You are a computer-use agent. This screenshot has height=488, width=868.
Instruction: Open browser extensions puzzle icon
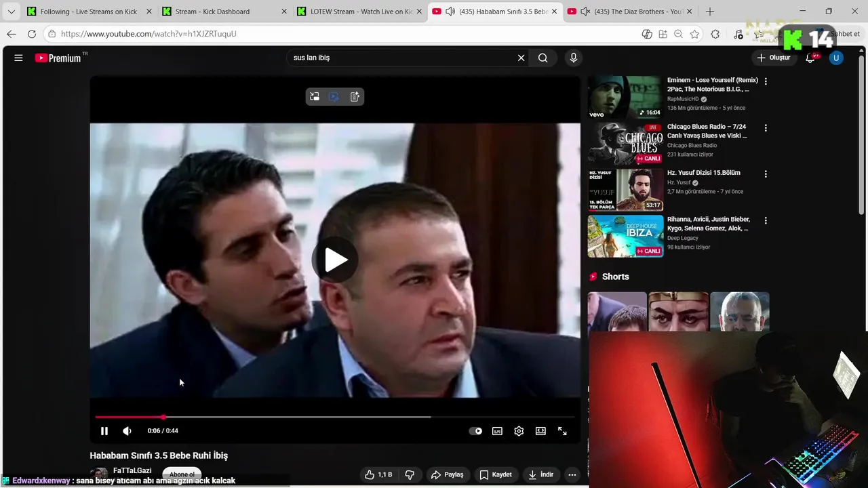click(x=715, y=34)
